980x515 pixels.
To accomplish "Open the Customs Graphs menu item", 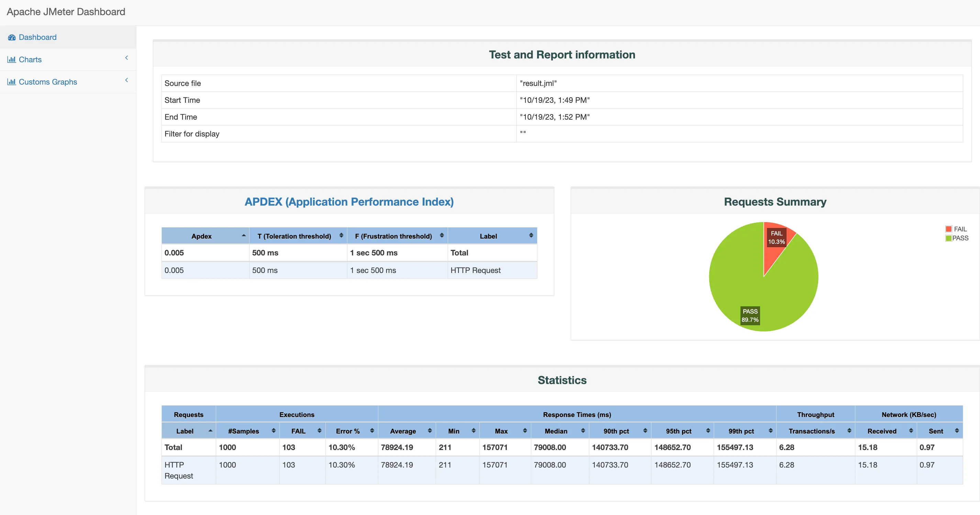I will pyautogui.click(x=47, y=82).
